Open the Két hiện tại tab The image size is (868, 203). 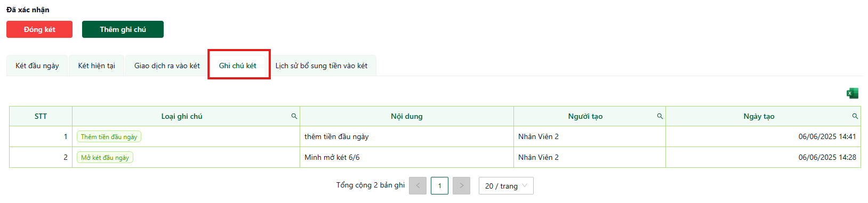click(97, 66)
